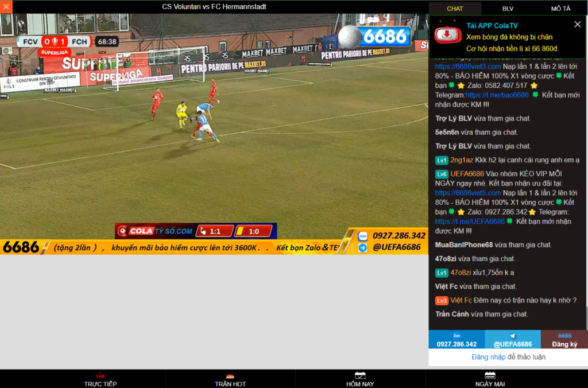Click the 6686 logo banner in video corner

click(x=374, y=36)
